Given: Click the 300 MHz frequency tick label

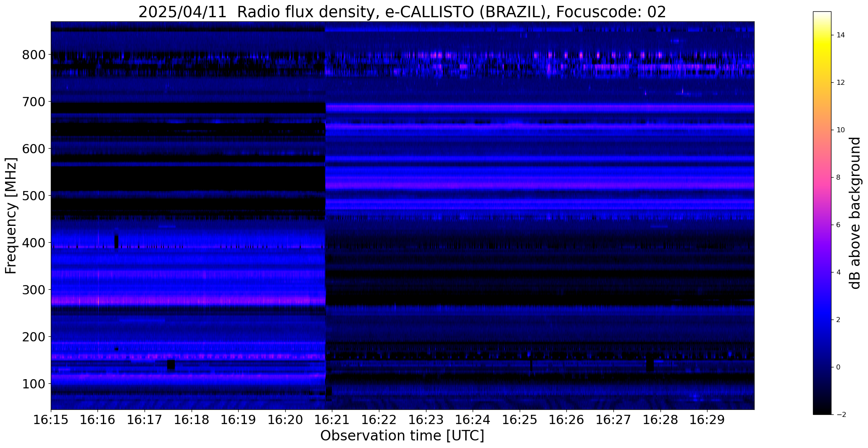Looking at the screenshot, I should (33, 290).
